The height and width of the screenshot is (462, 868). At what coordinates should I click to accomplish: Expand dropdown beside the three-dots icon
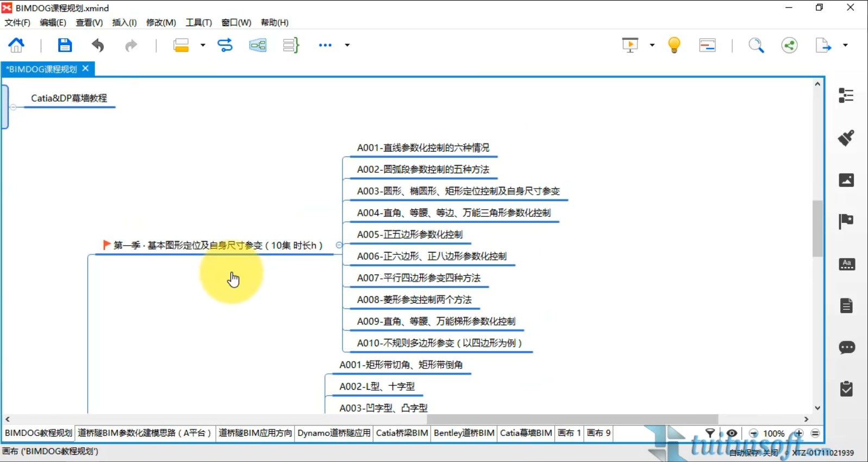347,45
